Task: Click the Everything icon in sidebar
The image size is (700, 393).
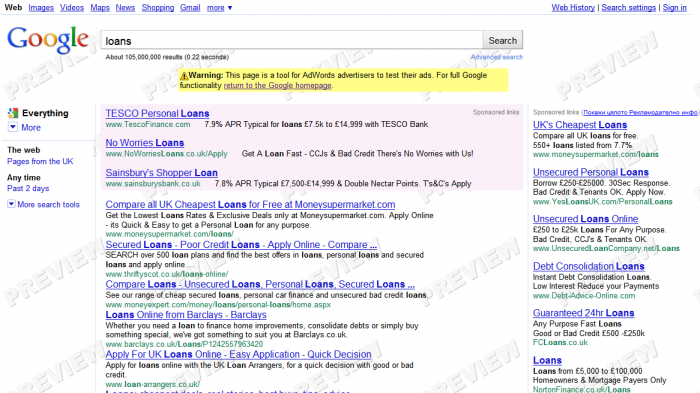Action: click(x=13, y=113)
